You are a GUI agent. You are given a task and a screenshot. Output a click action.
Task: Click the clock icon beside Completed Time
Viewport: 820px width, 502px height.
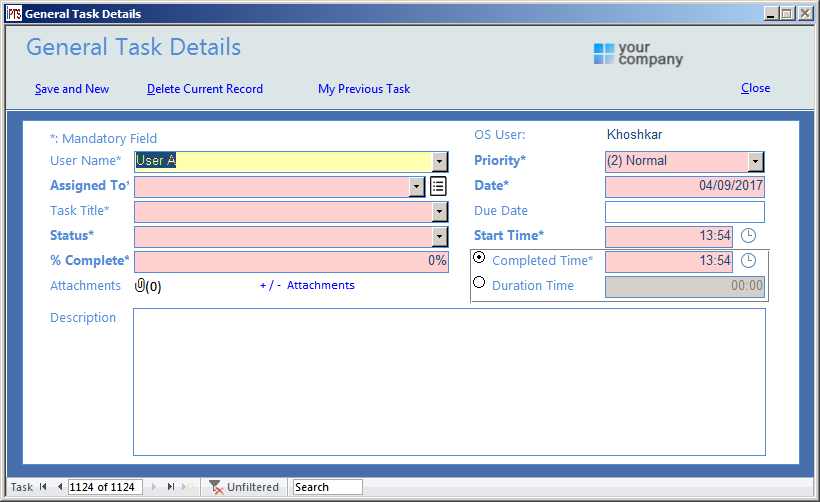pos(748,261)
